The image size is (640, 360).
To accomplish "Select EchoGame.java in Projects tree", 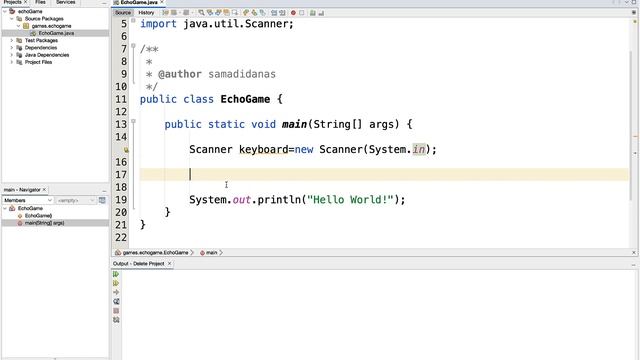I will click(56, 33).
